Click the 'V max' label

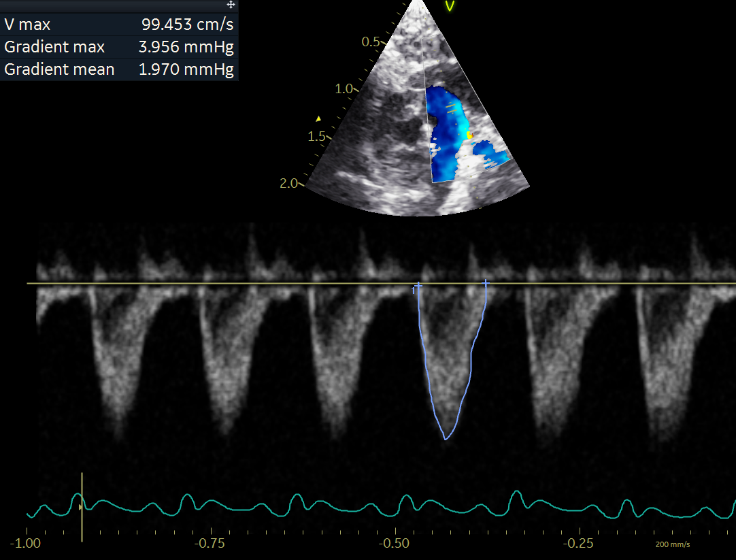[27, 24]
